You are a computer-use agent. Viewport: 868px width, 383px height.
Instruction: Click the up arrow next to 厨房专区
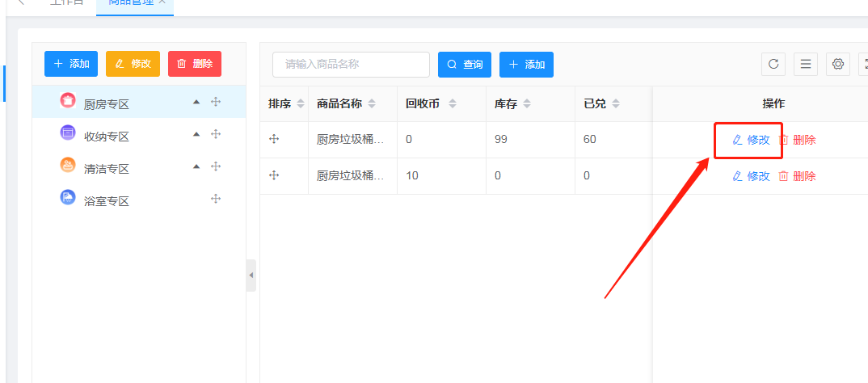click(196, 102)
